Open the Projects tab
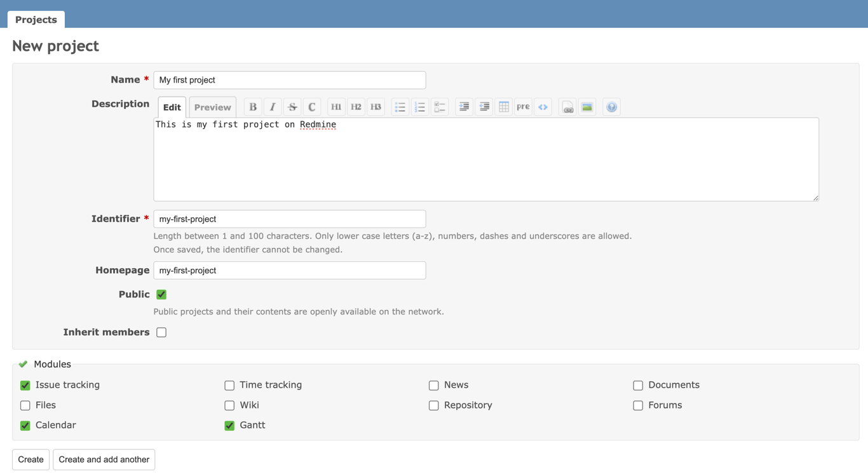The width and height of the screenshot is (868, 476). 36,19
